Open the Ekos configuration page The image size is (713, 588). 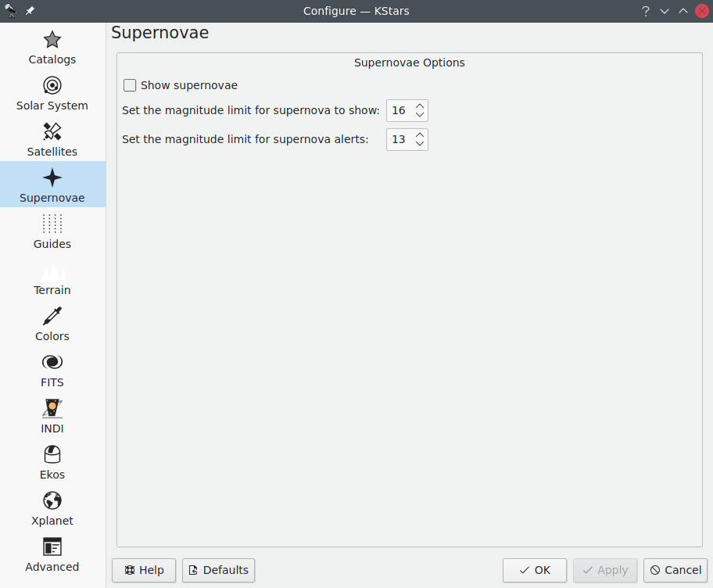pyautogui.click(x=52, y=461)
